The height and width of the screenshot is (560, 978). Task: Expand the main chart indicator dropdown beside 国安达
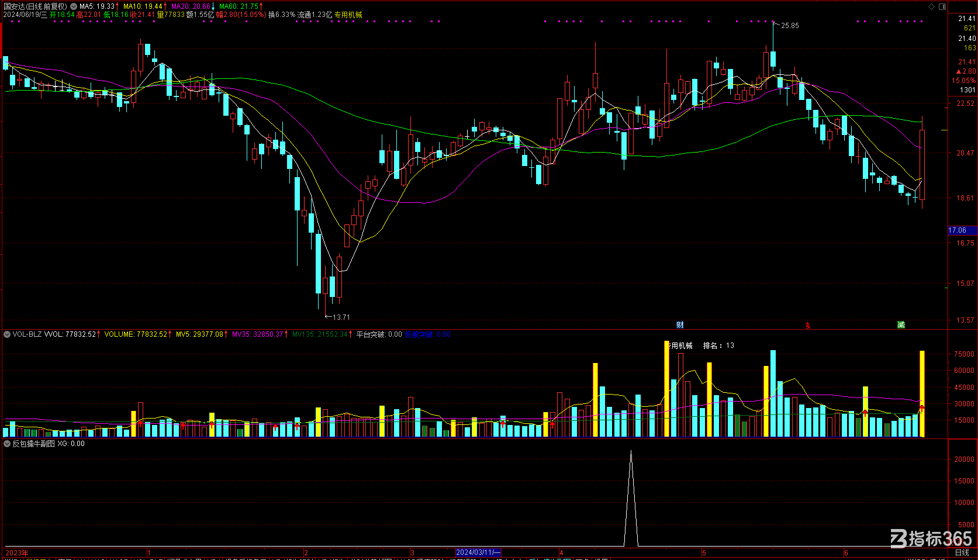click(74, 6)
